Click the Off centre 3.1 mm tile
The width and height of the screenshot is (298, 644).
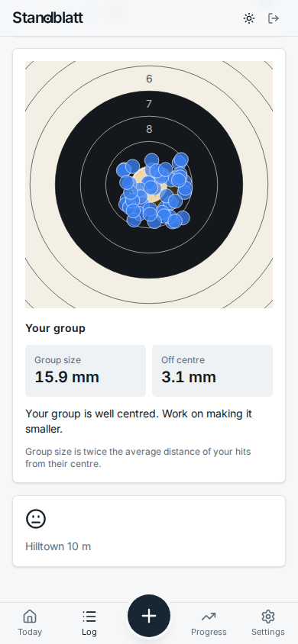[212, 371]
